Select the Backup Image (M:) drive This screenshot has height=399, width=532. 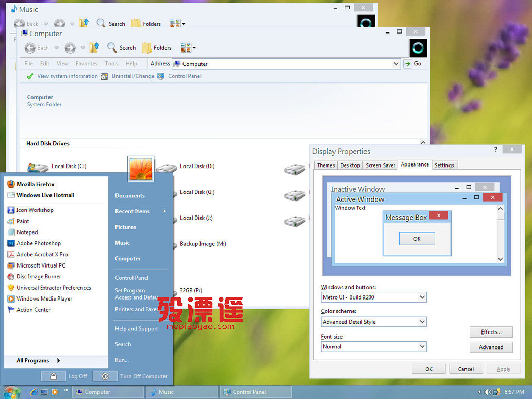(x=203, y=244)
